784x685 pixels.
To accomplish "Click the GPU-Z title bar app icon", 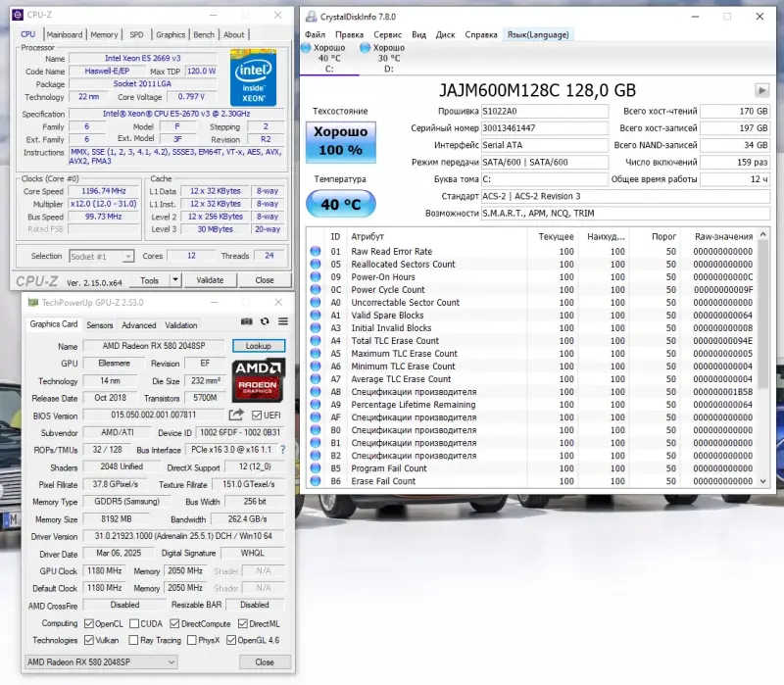I will point(33,303).
